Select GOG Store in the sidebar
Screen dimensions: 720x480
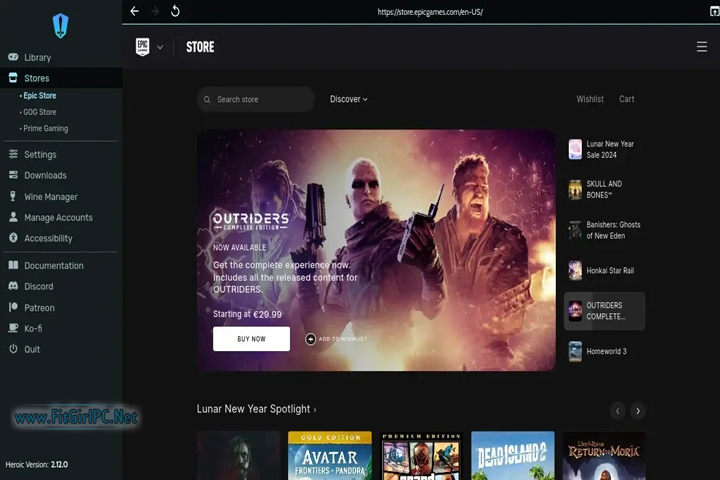click(40, 112)
